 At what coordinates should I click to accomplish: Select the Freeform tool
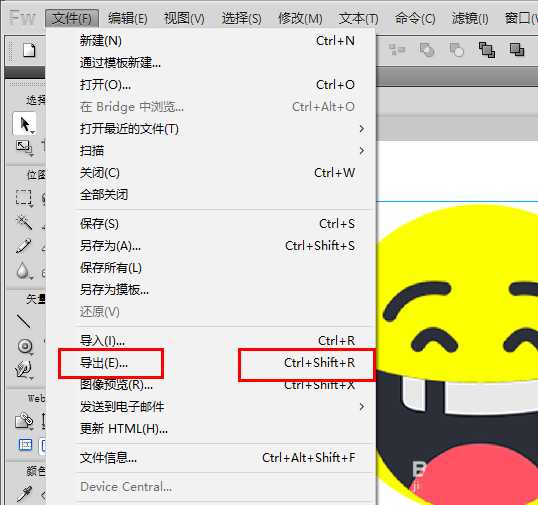pyautogui.click(x=24, y=370)
